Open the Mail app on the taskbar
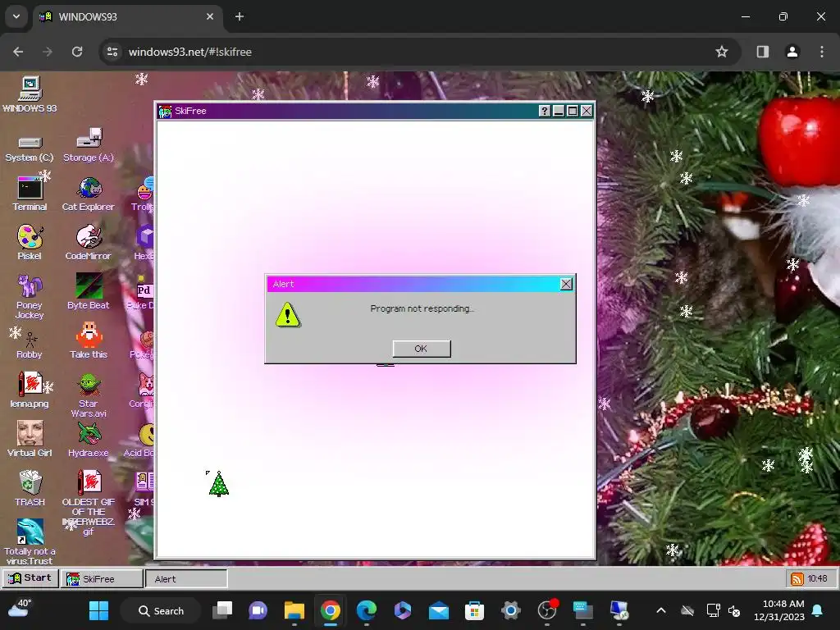 coord(438,610)
